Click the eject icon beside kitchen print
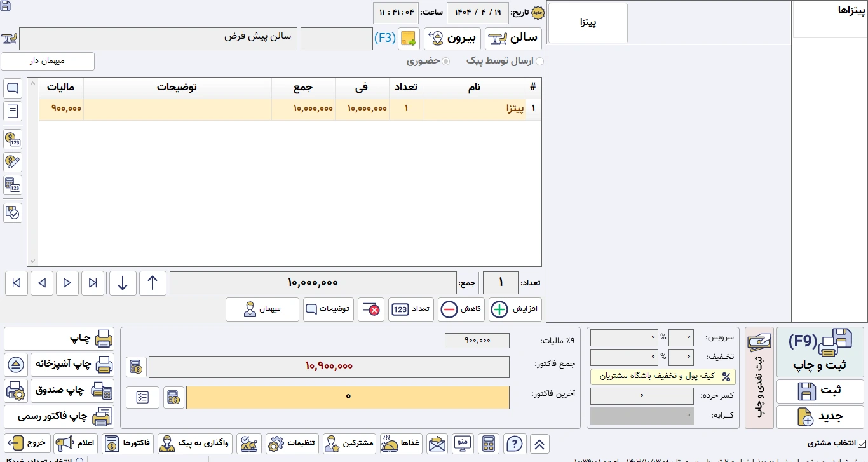The image size is (868, 462). [x=16, y=365]
